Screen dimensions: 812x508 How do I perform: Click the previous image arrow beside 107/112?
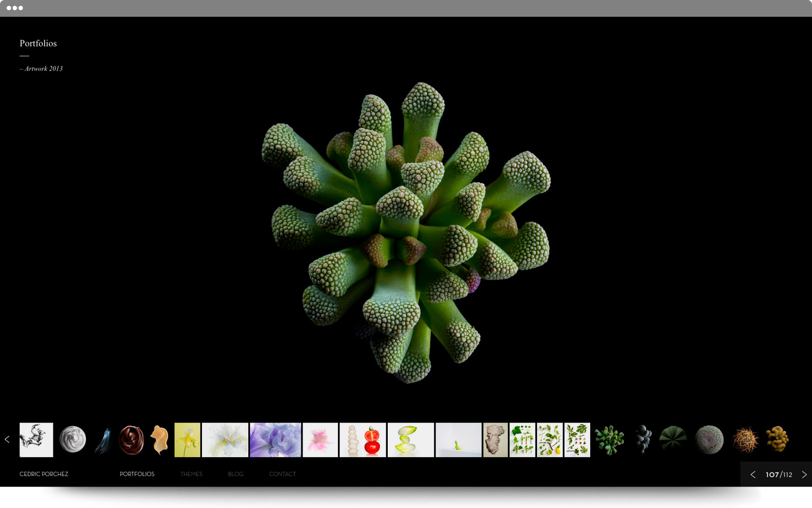click(753, 474)
